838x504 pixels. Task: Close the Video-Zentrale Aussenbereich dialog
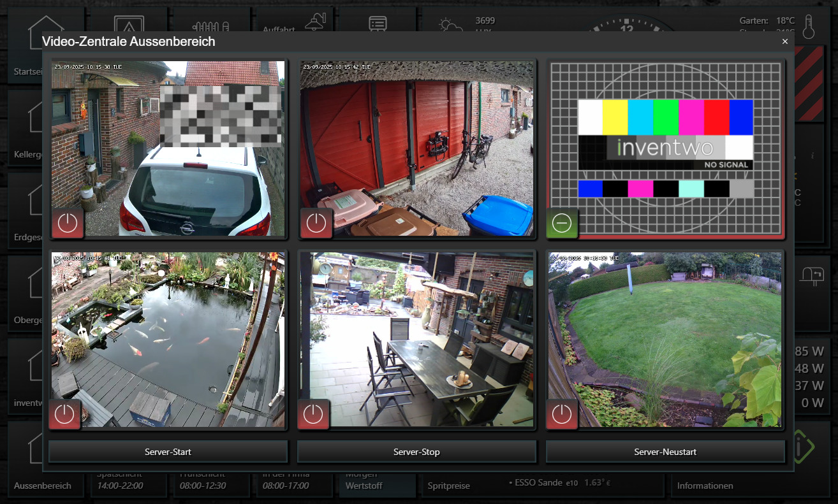(785, 41)
